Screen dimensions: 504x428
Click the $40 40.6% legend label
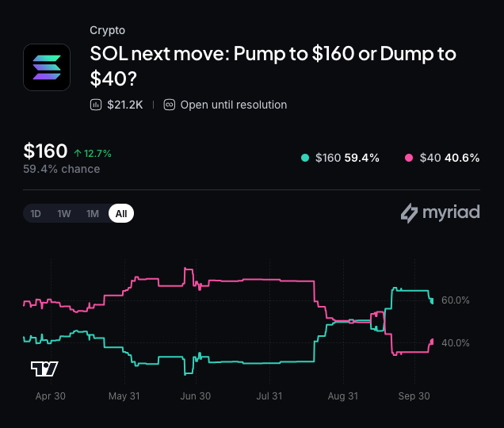tap(449, 158)
